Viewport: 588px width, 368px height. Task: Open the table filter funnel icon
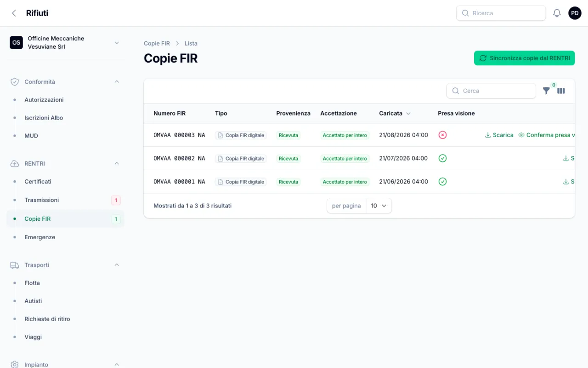click(x=546, y=91)
